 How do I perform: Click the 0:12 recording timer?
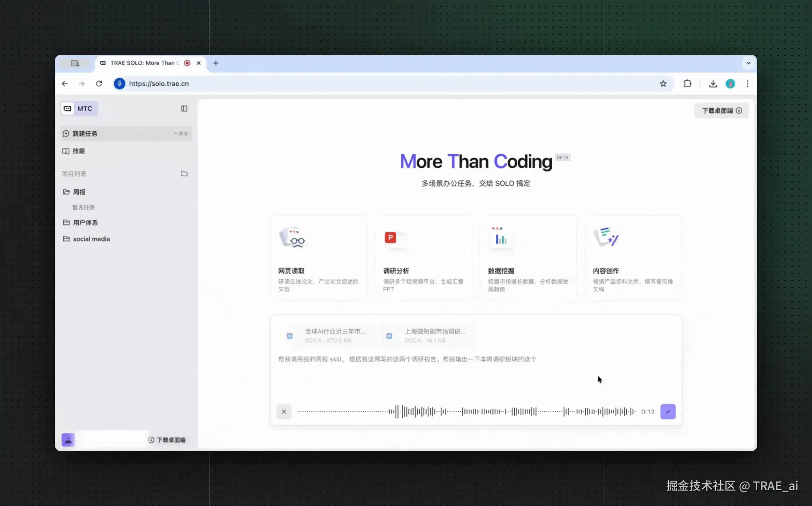[x=647, y=412]
